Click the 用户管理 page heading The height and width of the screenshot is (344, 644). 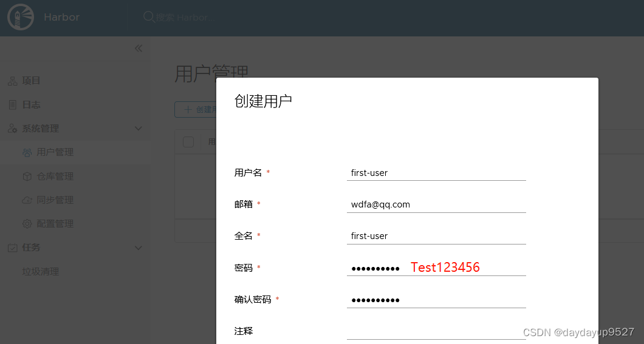[x=211, y=73]
